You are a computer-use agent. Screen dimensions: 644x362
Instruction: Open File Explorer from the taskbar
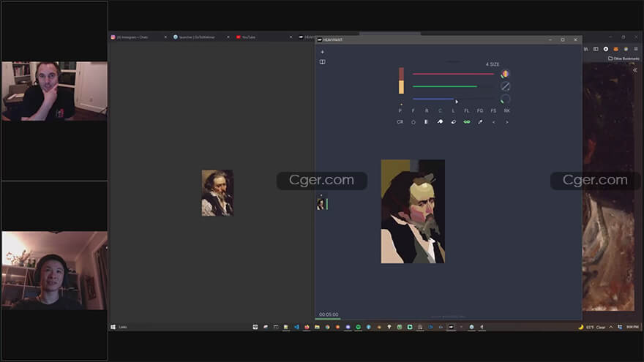[x=317, y=327]
